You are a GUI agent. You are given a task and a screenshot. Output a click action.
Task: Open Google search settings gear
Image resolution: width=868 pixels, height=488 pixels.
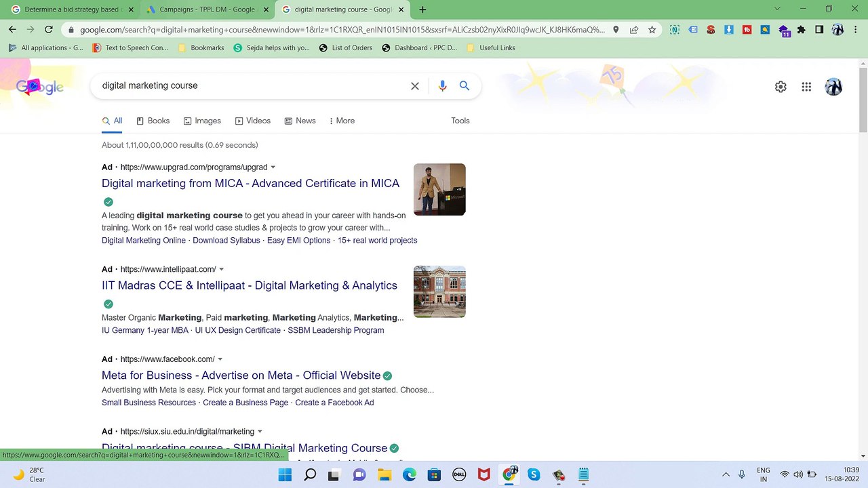781,87
